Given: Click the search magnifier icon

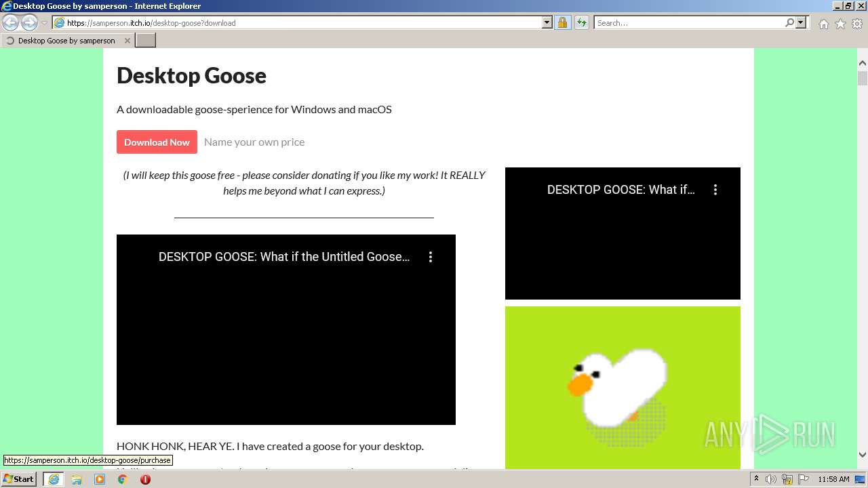Looking at the screenshot, I should (789, 22).
